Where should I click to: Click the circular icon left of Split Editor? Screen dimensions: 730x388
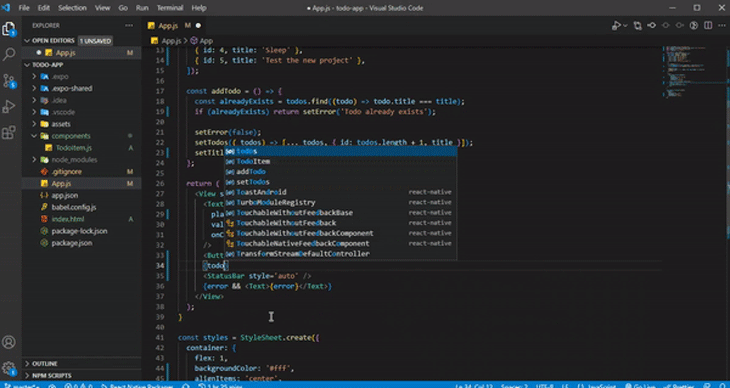694,26
